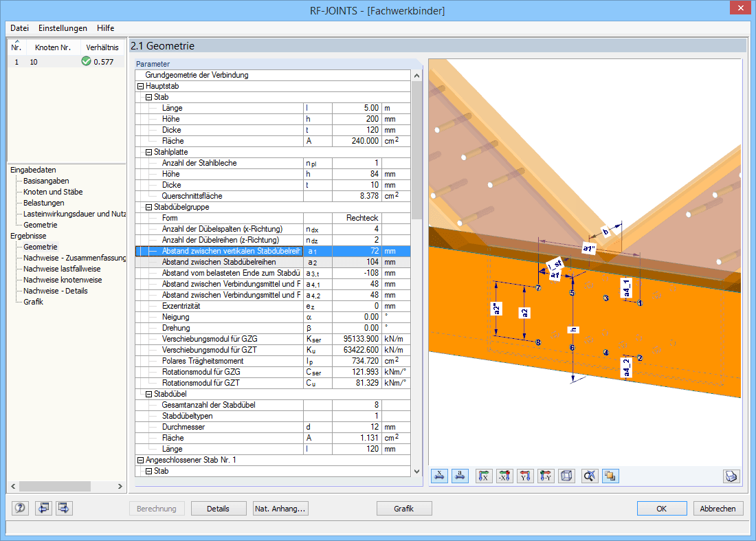
Task: Open the Details dialog button
Action: (x=219, y=509)
